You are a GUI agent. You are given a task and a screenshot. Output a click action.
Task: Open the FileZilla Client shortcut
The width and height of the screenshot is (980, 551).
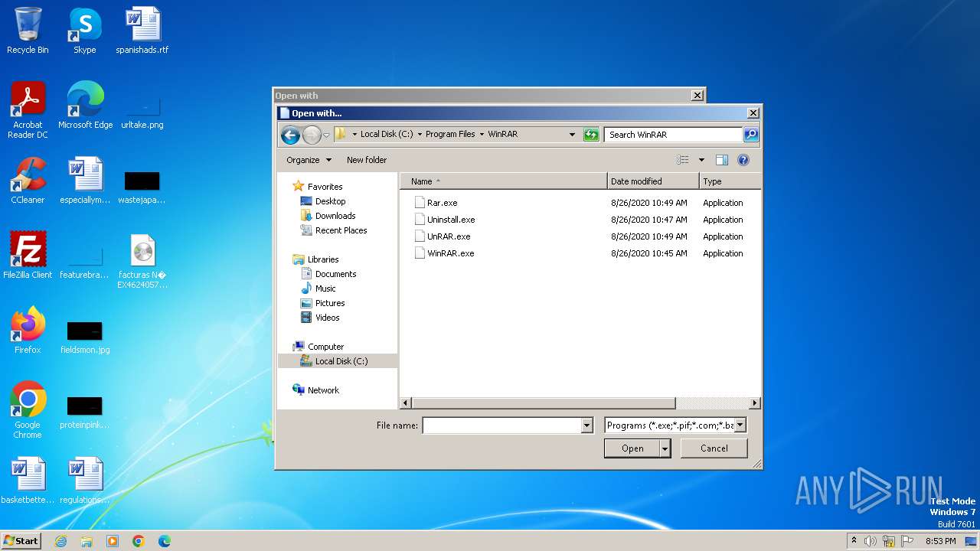28,256
